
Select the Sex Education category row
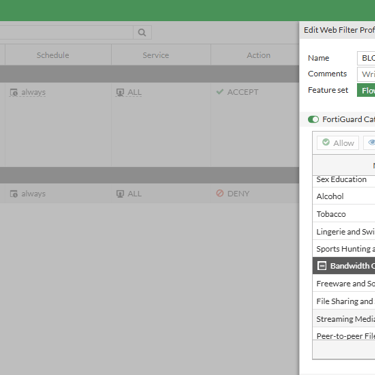click(344, 180)
